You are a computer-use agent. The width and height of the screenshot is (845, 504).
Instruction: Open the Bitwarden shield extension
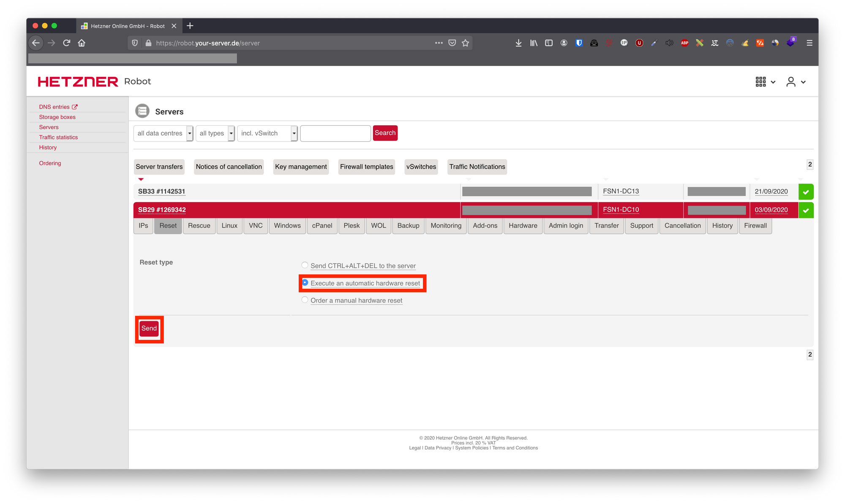(579, 43)
